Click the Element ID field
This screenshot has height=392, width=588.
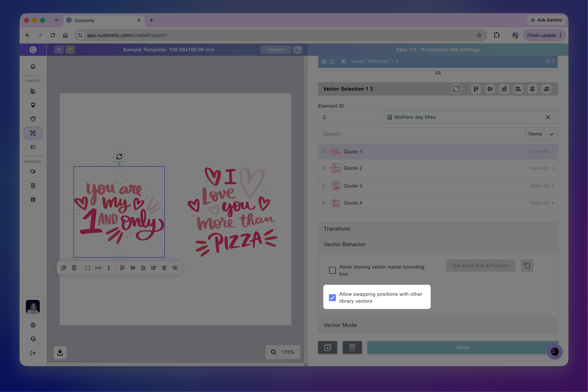[348, 117]
